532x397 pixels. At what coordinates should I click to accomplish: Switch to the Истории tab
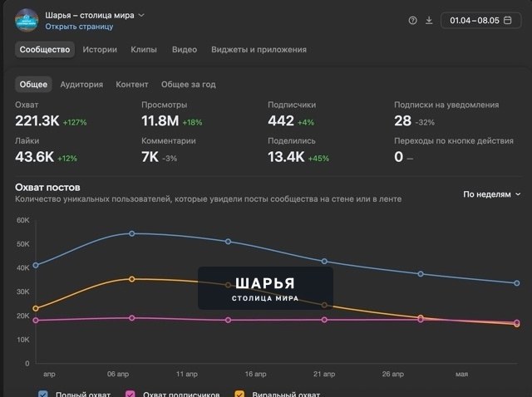100,50
